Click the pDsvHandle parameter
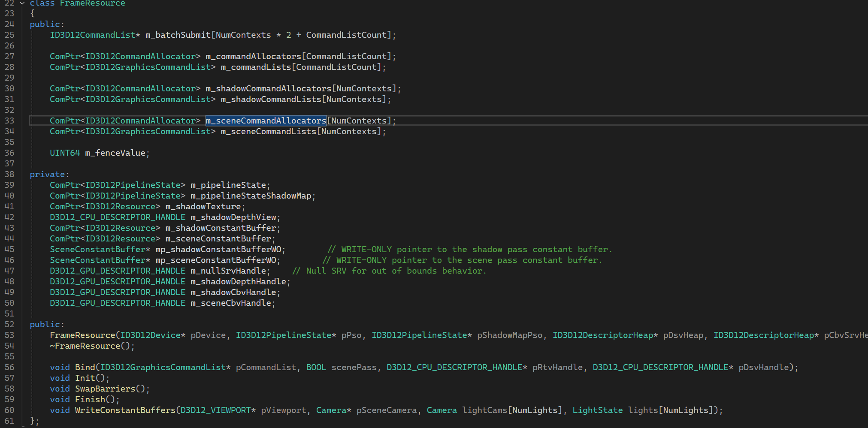 pos(763,367)
